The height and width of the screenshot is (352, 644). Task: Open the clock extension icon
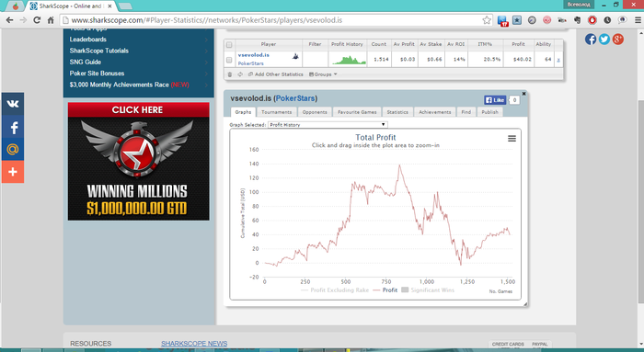(x=607, y=19)
